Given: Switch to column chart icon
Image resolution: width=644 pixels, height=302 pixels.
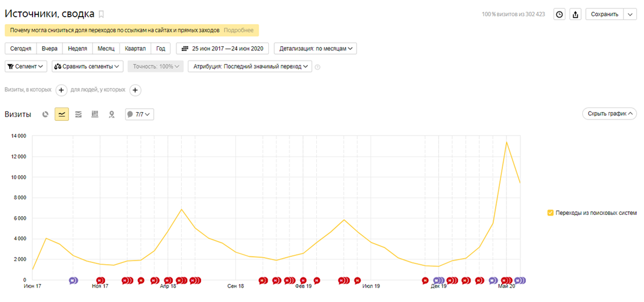Looking at the screenshot, I should coord(95,114).
